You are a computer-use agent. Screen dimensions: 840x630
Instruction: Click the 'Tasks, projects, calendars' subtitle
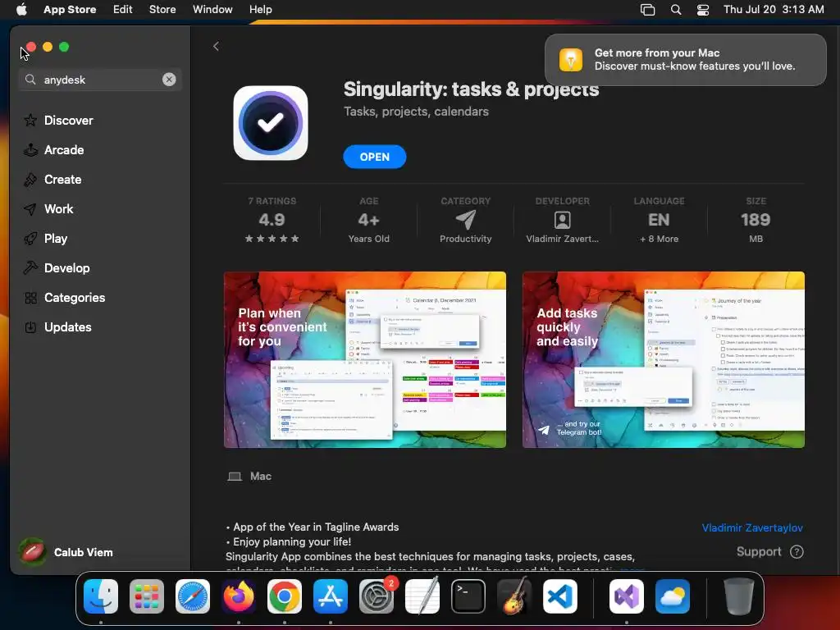pos(416,112)
